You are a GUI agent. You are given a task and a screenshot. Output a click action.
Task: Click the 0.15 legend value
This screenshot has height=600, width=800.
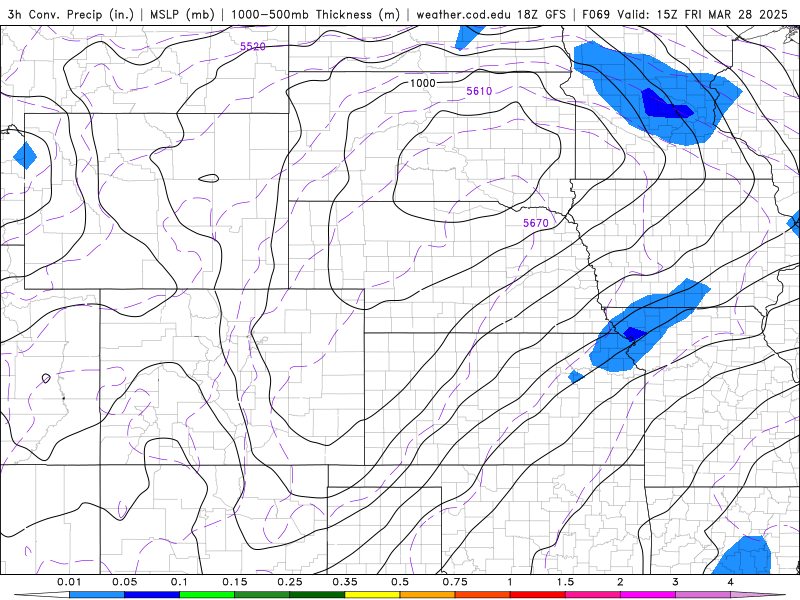pyautogui.click(x=235, y=582)
